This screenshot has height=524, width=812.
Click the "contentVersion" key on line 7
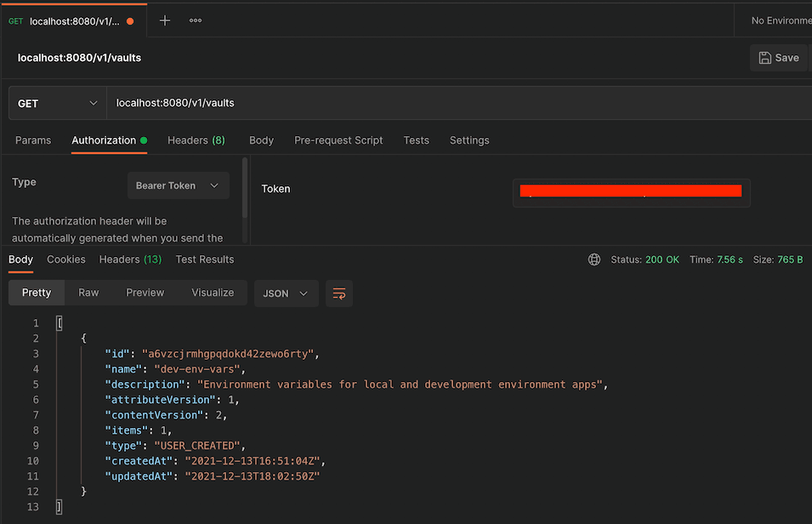pos(154,415)
